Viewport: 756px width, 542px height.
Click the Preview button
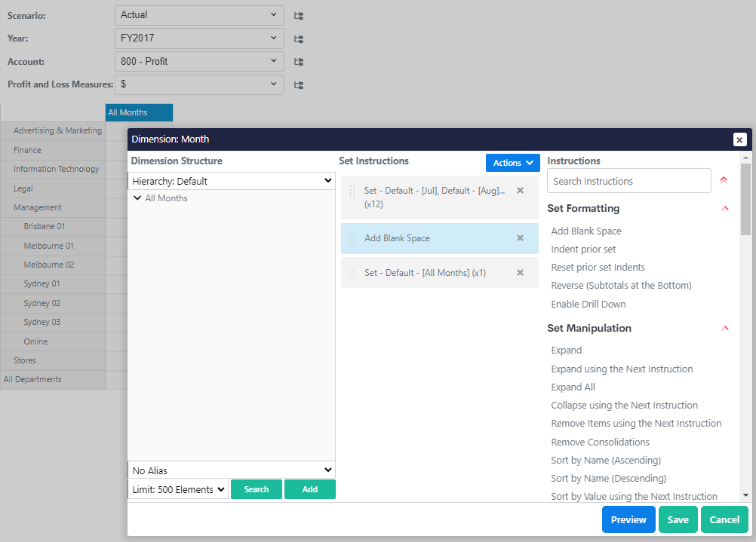tap(628, 519)
